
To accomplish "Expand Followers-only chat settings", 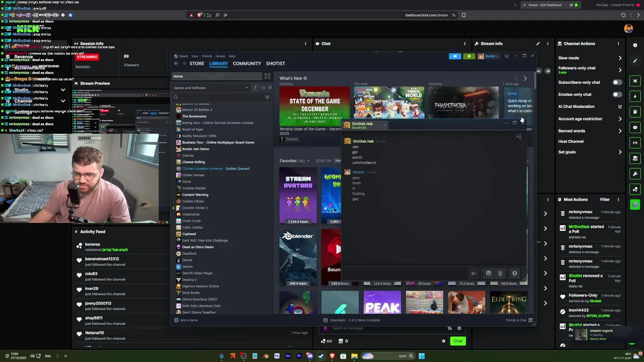I will pos(620,70).
